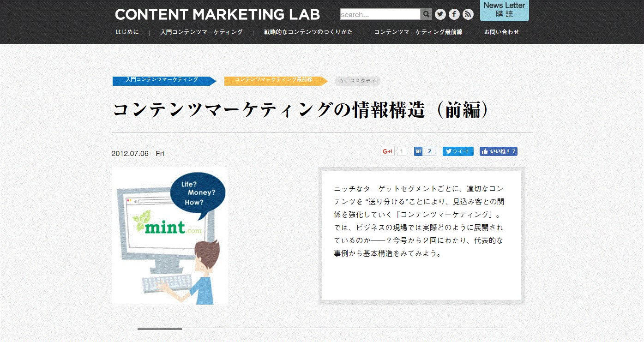The image size is (644, 342).
Task: Click the Google +1 share button
Action: pos(387,151)
